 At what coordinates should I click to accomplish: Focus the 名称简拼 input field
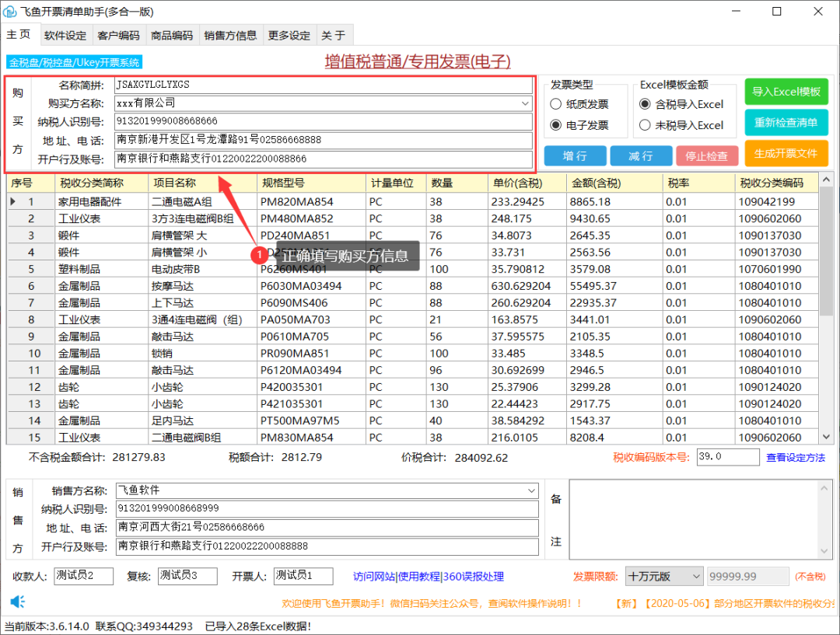[324, 85]
